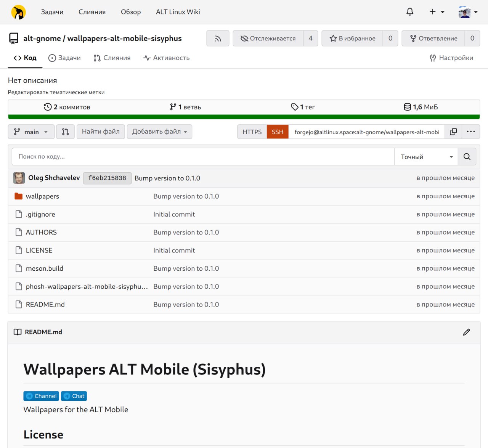Open commit f6eb215838 link

(107, 178)
